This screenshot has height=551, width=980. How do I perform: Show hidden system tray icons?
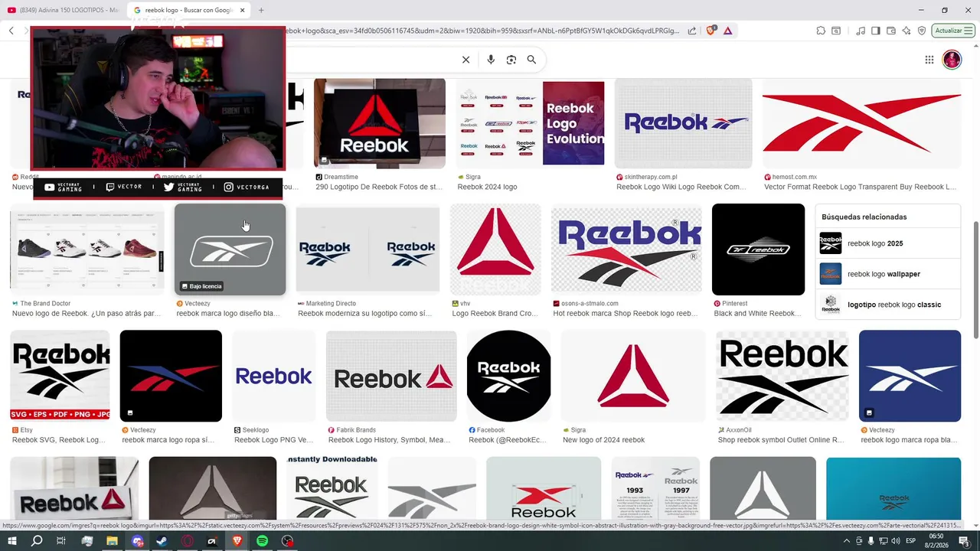[x=848, y=541]
